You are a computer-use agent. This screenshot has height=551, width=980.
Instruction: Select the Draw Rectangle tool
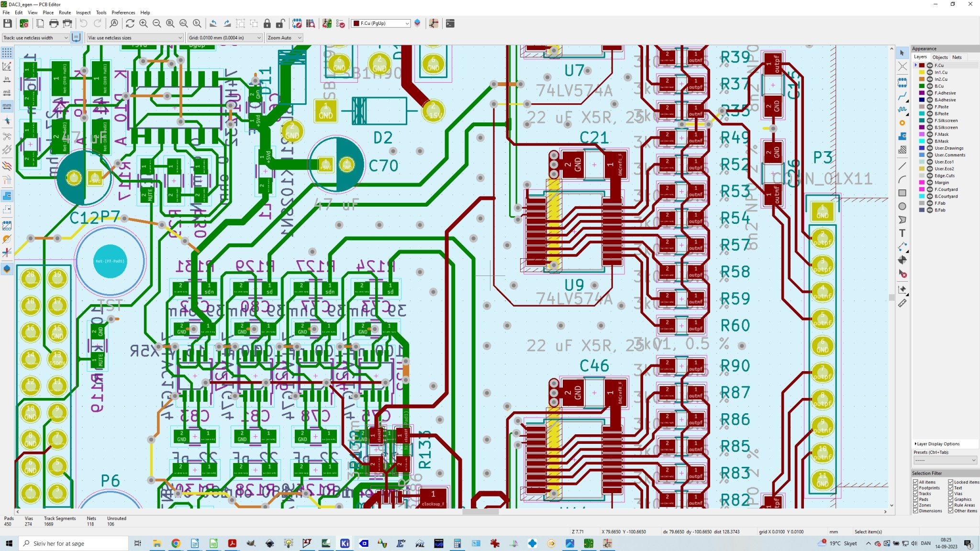coord(902,193)
